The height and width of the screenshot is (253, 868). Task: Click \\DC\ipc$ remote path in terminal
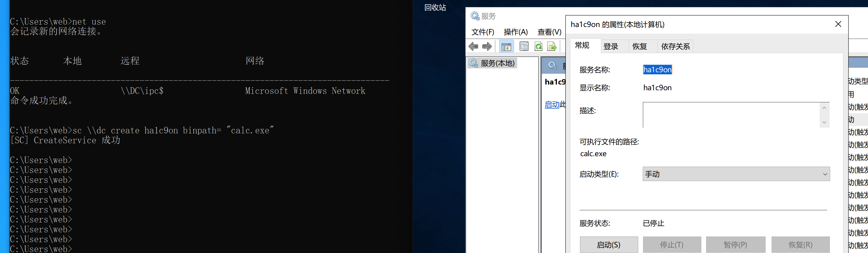(142, 91)
